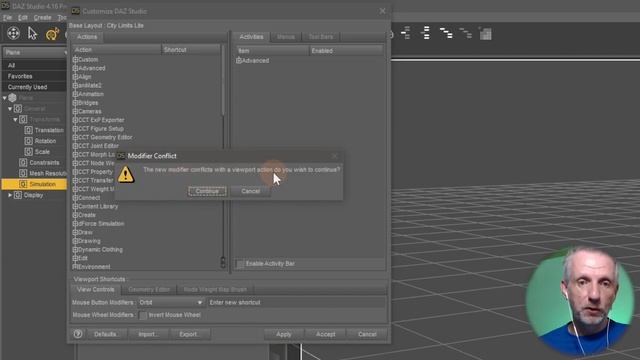Open help via the question mark icon
The image size is (640, 360).
78,334
